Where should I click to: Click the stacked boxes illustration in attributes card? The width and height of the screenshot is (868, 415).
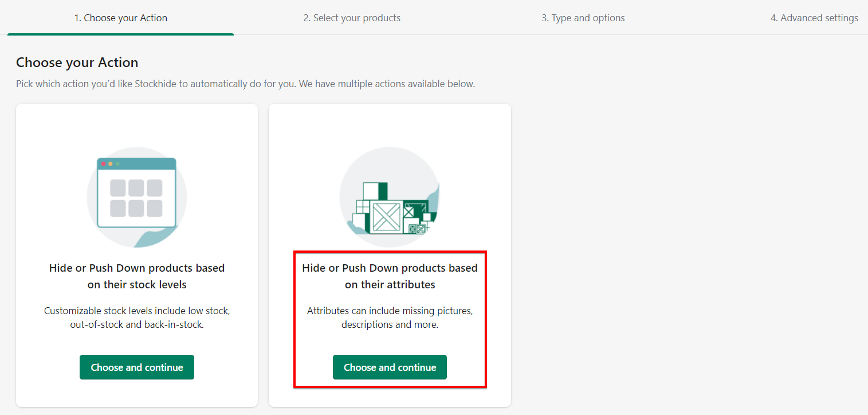point(390,206)
